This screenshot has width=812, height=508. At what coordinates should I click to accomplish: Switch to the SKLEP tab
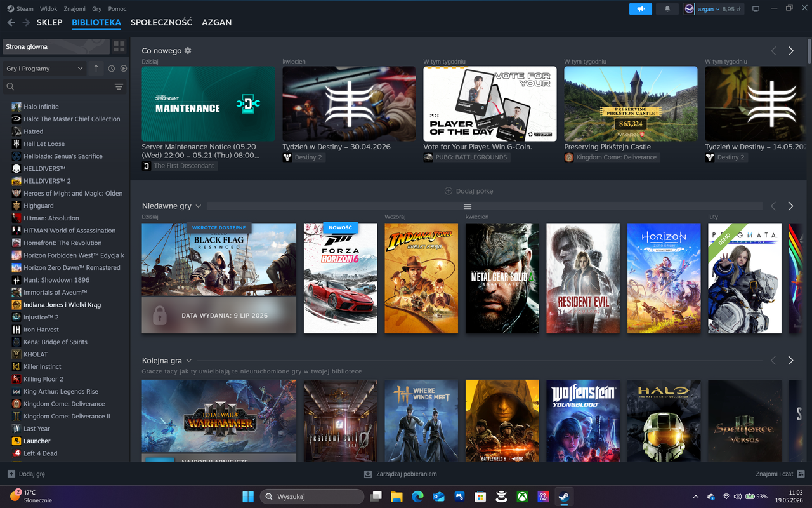pos(49,22)
